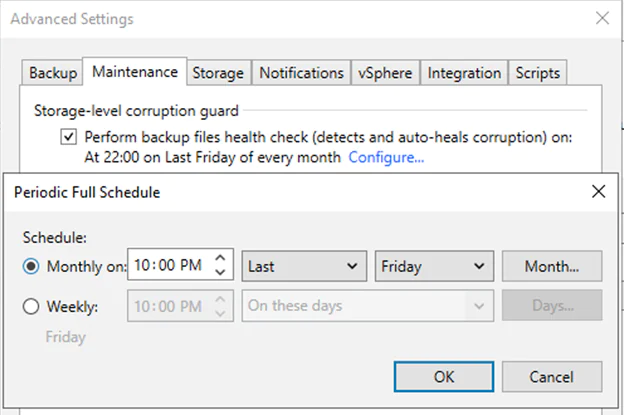Open the Friday day-of-week dropdown
The image size is (624, 415).
[x=434, y=266]
